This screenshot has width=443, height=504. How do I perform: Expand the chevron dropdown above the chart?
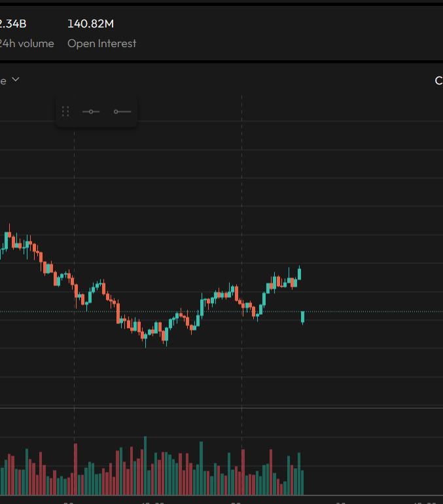[x=16, y=79]
